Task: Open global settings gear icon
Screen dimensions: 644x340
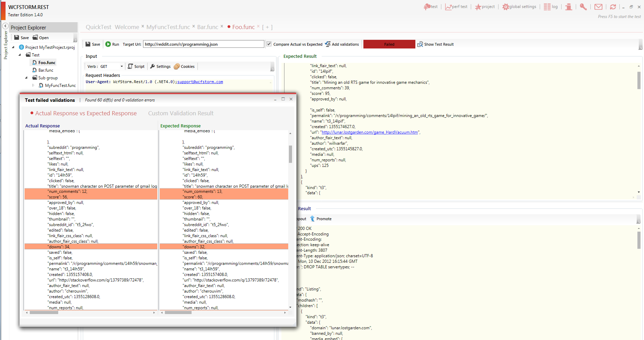Action: [506, 7]
